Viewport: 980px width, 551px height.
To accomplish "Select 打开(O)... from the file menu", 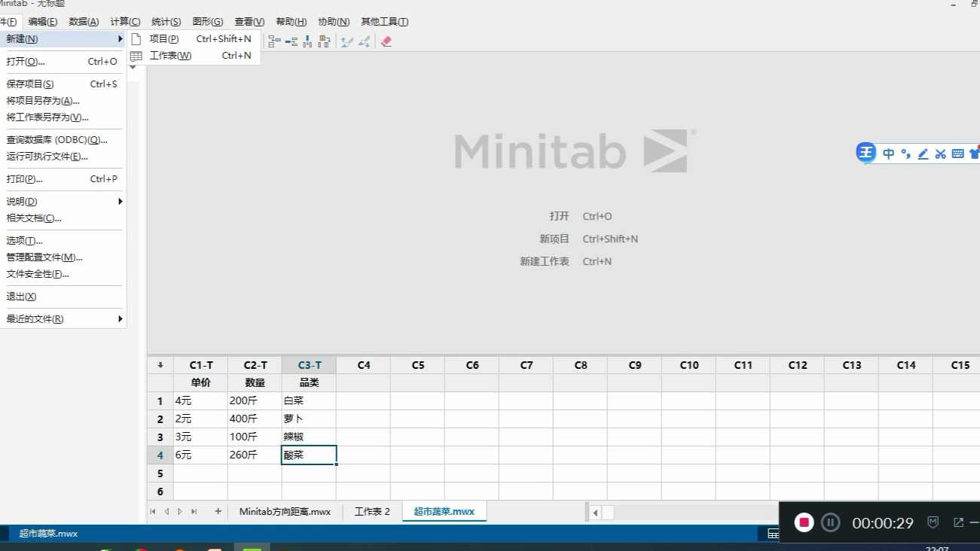I will (63, 62).
